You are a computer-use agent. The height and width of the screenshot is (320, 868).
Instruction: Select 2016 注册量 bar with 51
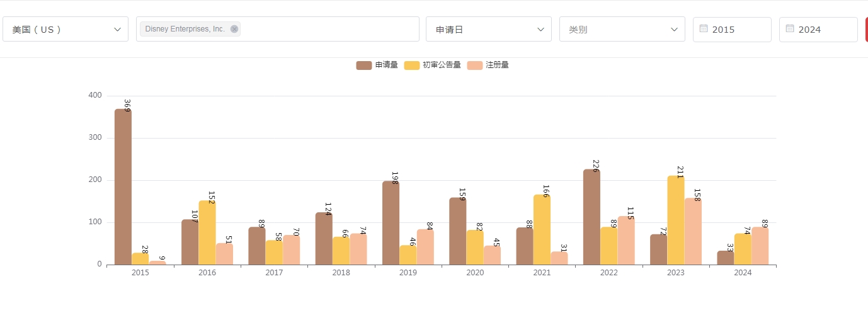pyautogui.click(x=224, y=254)
